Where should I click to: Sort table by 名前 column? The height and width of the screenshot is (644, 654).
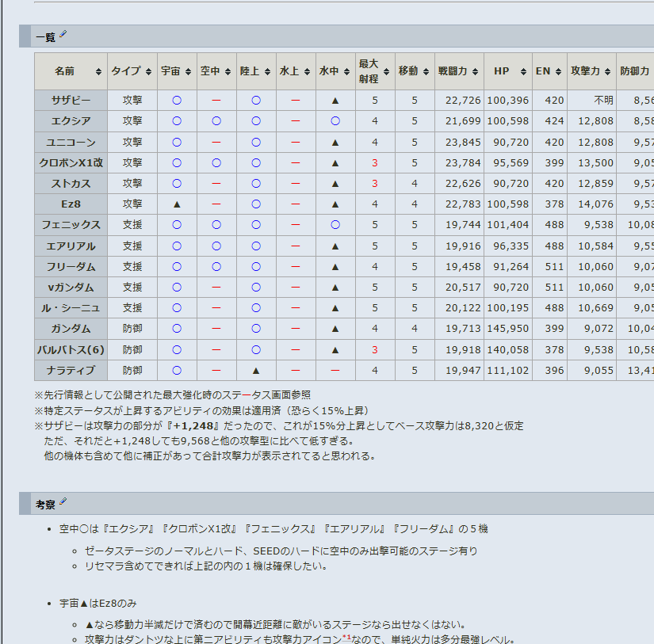point(71,71)
